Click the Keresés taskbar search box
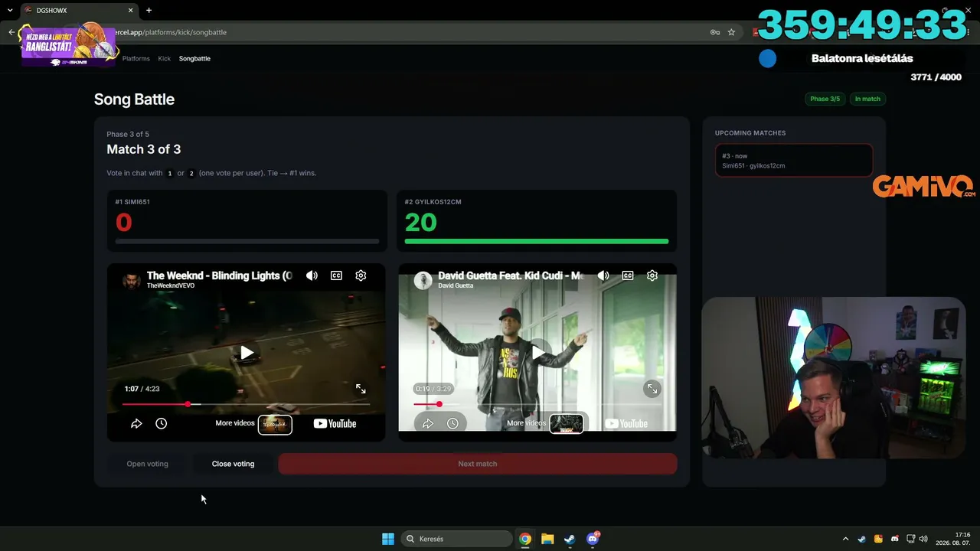This screenshot has height=551, width=980. (457, 539)
